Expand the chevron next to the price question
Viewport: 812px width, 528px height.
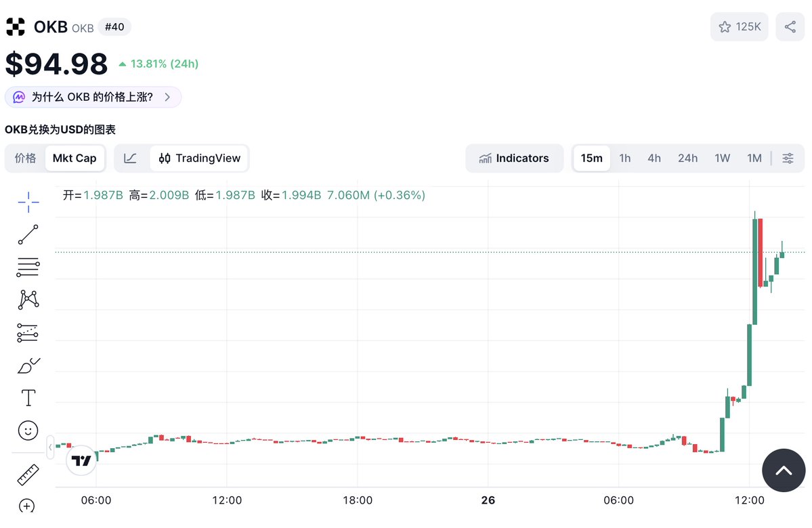point(167,97)
